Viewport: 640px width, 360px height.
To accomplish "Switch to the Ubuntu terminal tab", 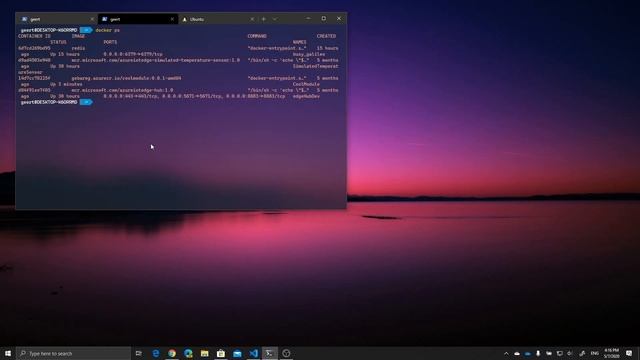I will tap(218, 19).
